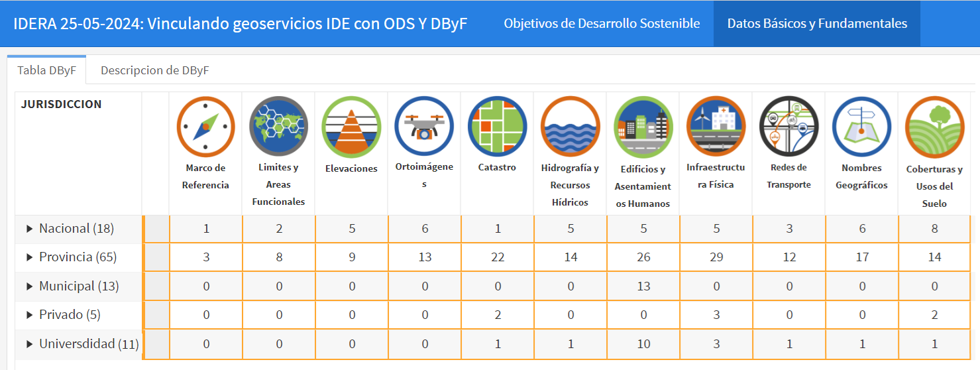The image size is (980, 370).
Task: Click the Coberturas y Usos del Suelo icon
Action: (934, 127)
